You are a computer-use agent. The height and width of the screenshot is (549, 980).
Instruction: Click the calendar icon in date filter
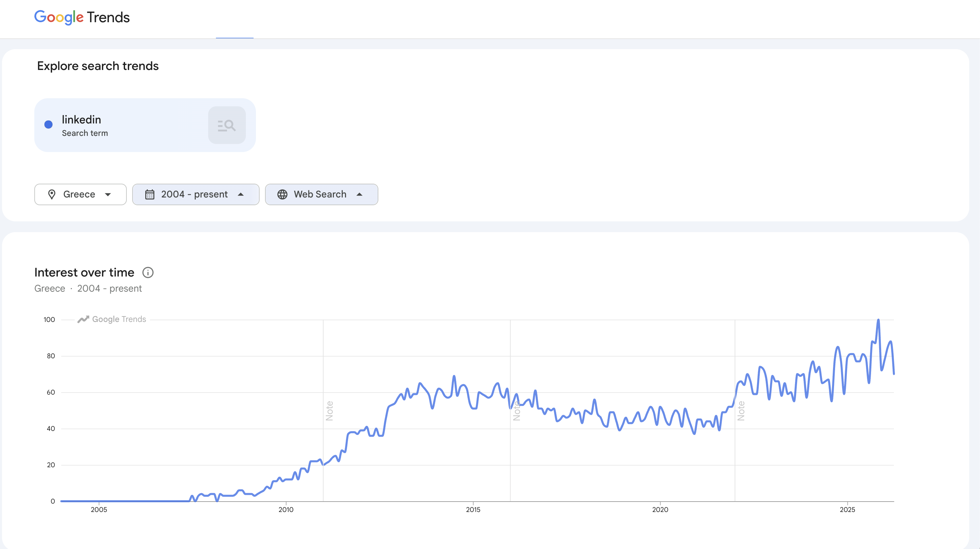pyautogui.click(x=150, y=194)
